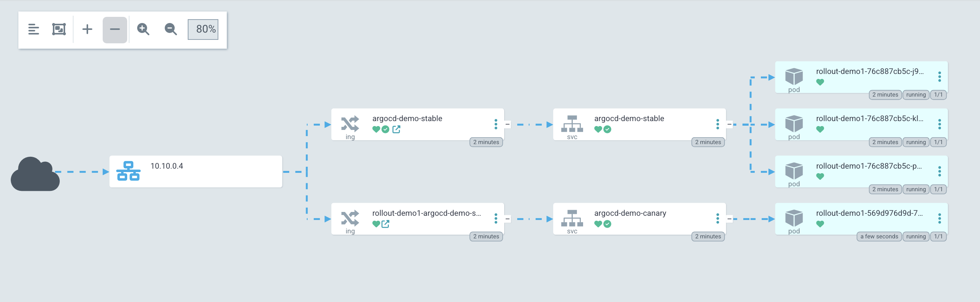Open external link icon on argocd-demo-stable ingress

tap(397, 130)
